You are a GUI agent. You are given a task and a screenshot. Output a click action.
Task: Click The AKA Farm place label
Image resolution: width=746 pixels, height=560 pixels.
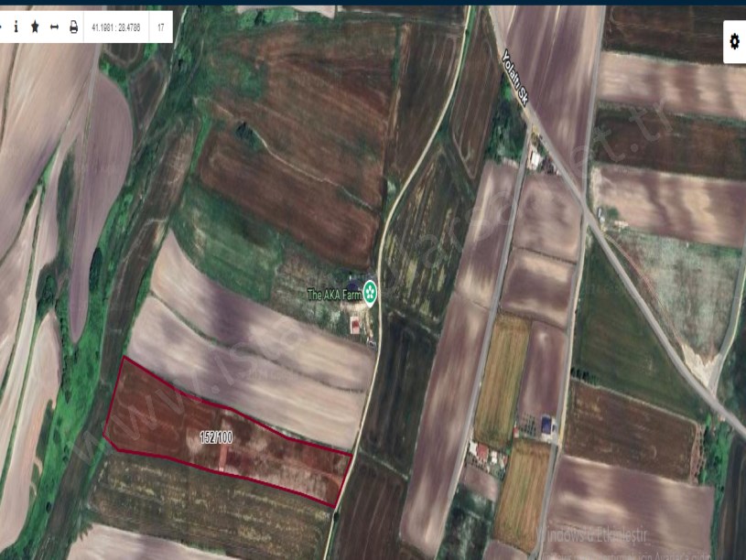(333, 295)
